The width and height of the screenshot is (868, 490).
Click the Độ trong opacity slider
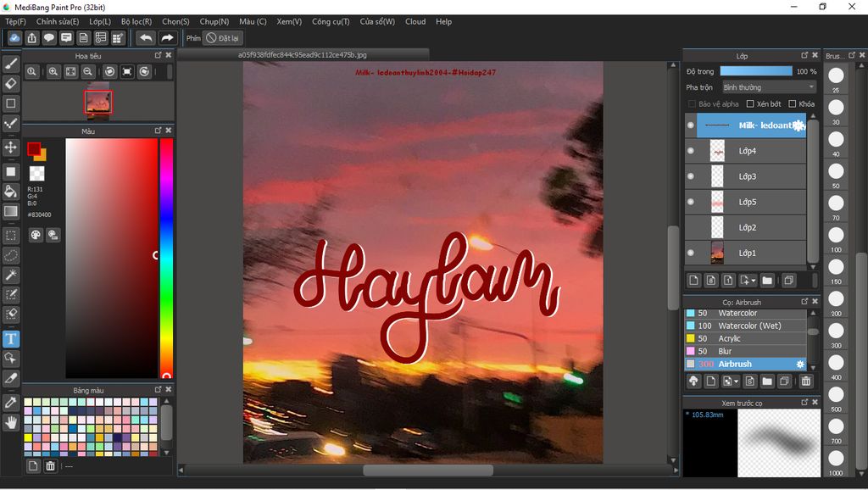(755, 71)
